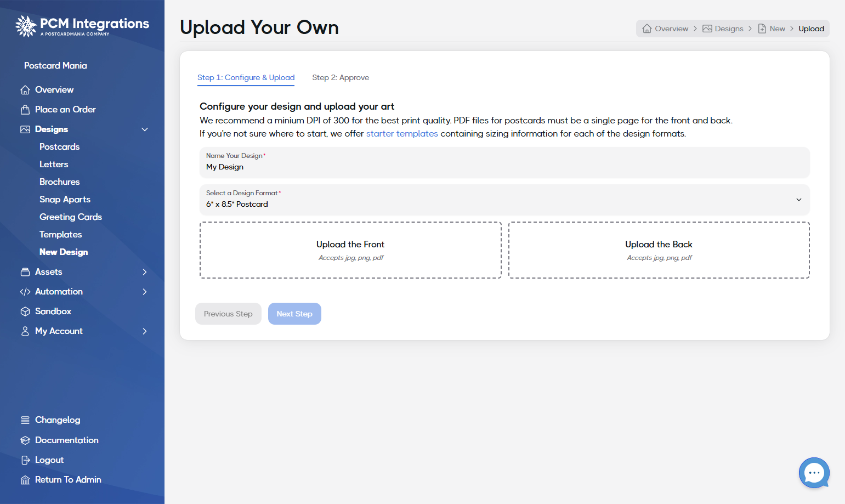The height and width of the screenshot is (504, 845).
Task: Click the Upload the Back drop zone
Action: pos(659,250)
